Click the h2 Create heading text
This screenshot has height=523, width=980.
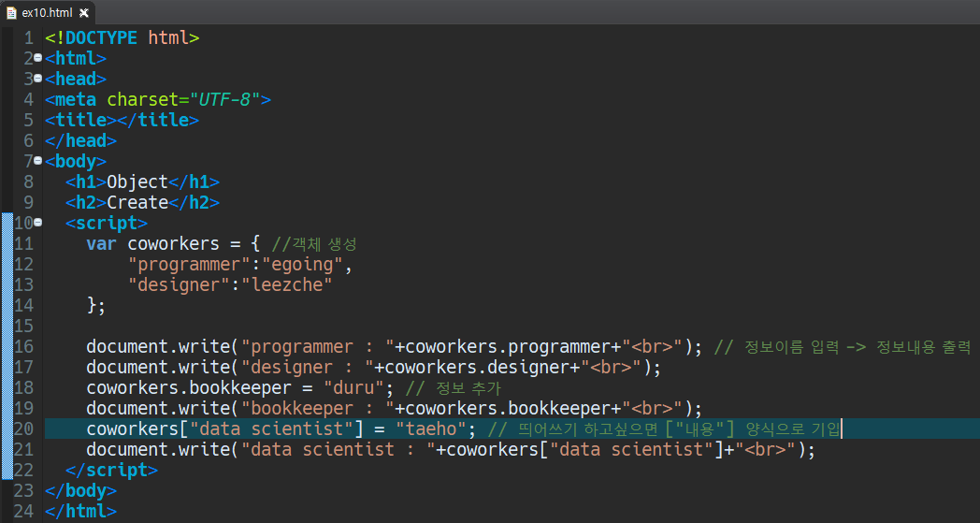click(x=137, y=203)
